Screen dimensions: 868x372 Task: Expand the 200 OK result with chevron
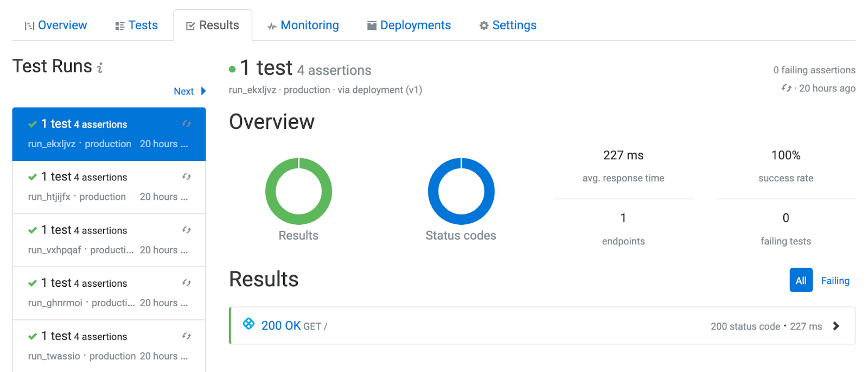point(836,326)
